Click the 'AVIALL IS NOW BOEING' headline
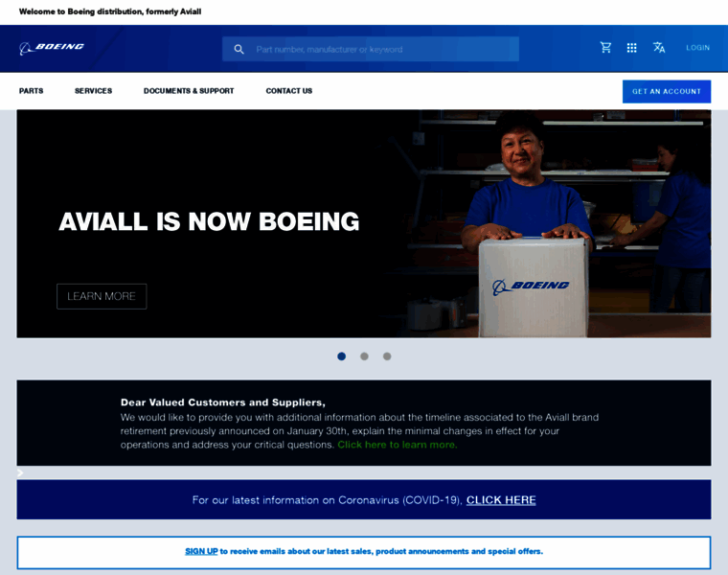 (x=209, y=221)
